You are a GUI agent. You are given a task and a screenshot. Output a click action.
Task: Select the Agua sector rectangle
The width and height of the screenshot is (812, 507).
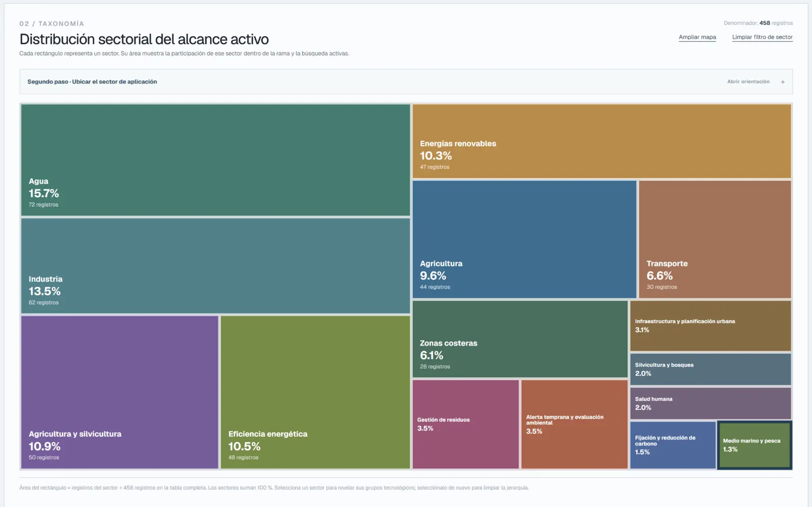point(215,160)
